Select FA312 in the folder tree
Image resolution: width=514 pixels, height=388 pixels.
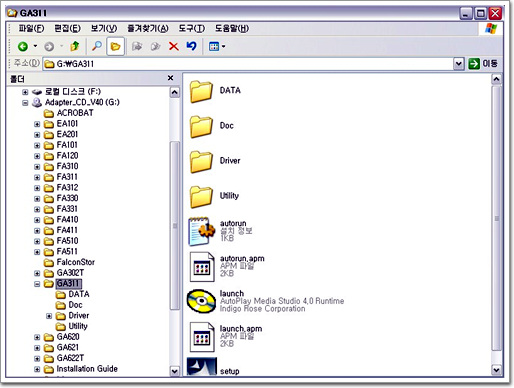click(x=61, y=188)
